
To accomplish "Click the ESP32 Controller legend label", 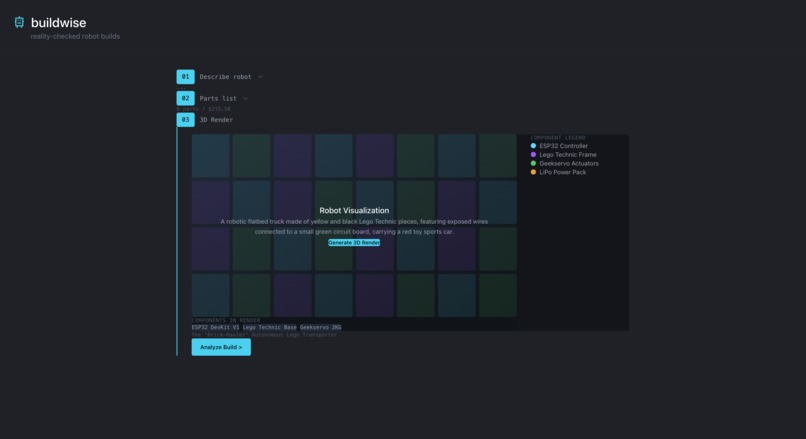I will 563,146.
